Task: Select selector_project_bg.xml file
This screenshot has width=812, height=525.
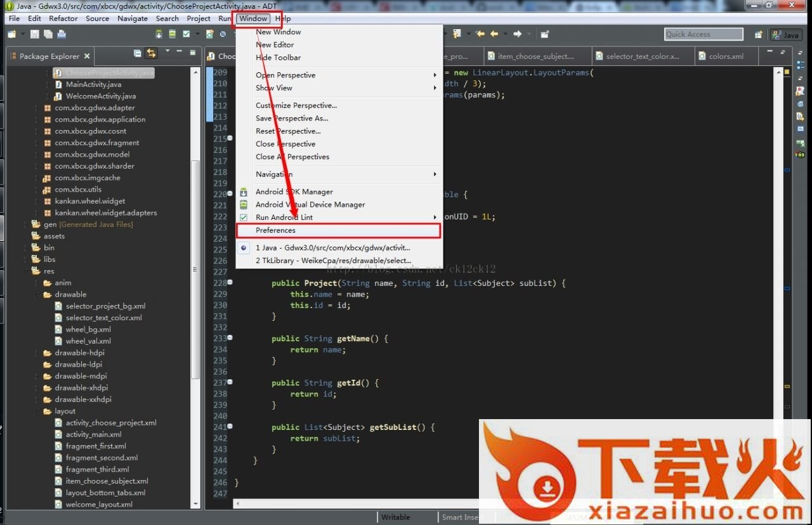Action: [105, 306]
